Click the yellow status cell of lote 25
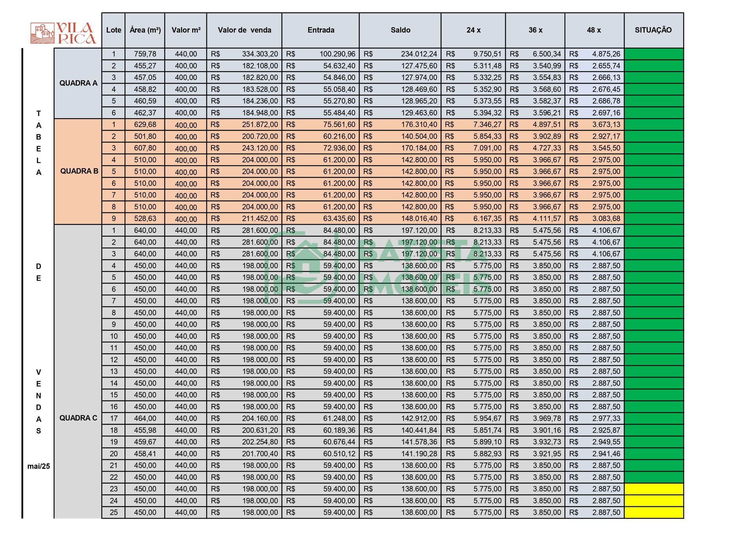 point(654,513)
